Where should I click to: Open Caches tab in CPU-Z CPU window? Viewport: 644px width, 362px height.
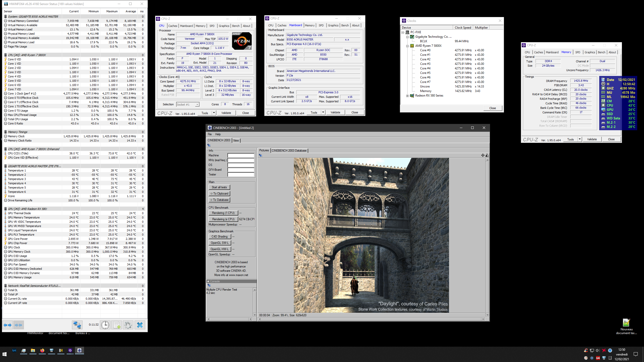pyautogui.click(x=173, y=26)
